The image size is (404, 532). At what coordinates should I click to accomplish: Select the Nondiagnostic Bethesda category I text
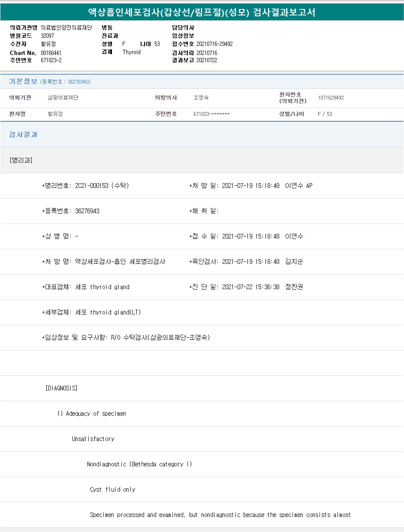click(139, 464)
